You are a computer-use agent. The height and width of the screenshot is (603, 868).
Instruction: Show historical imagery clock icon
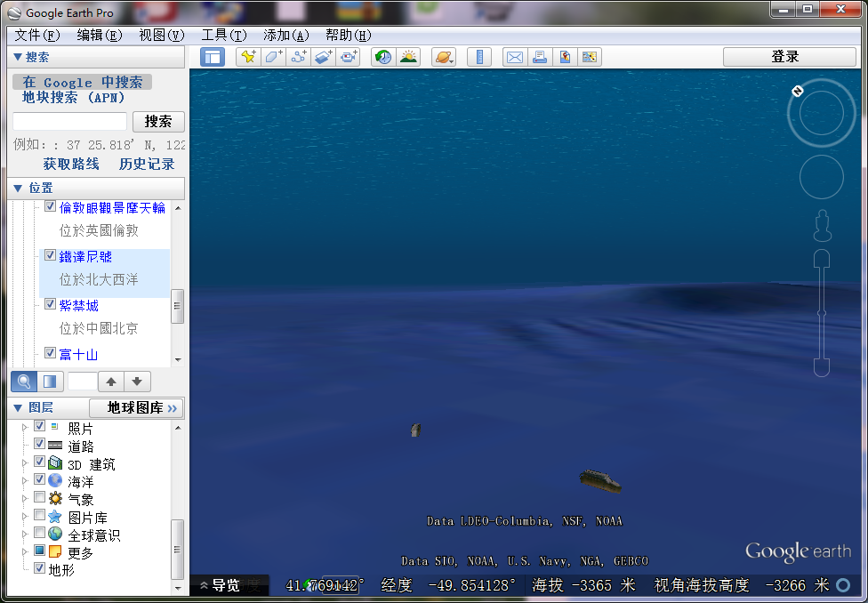click(383, 57)
